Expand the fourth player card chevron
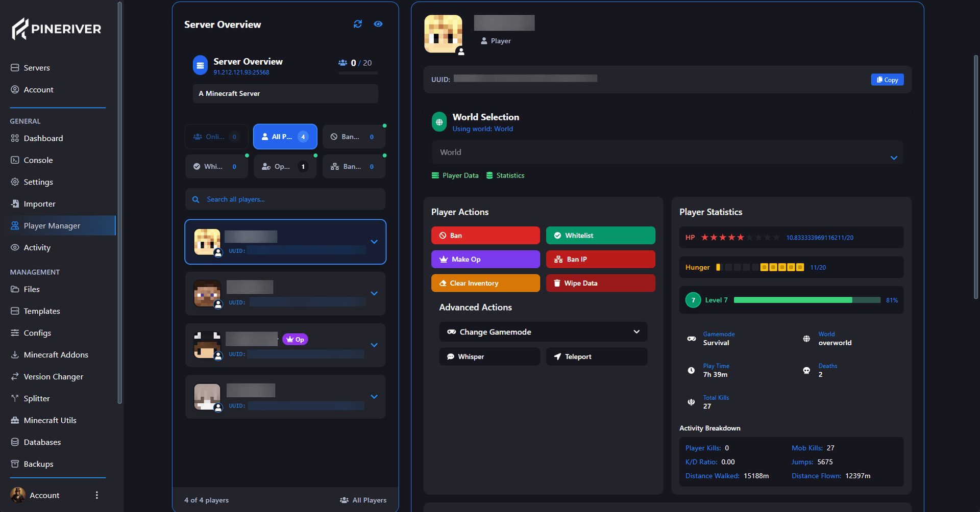This screenshot has height=512, width=980. [x=374, y=397]
